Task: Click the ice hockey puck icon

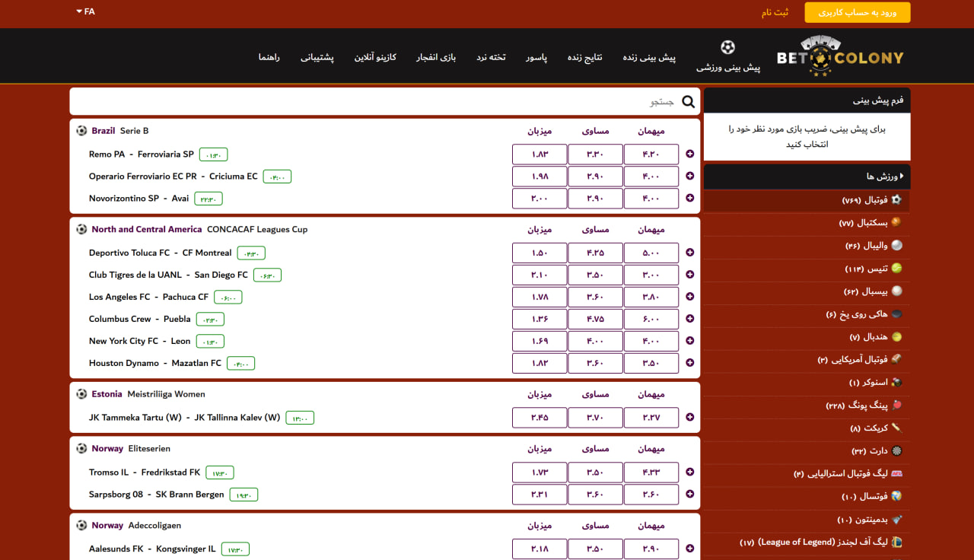Action: (x=896, y=313)
